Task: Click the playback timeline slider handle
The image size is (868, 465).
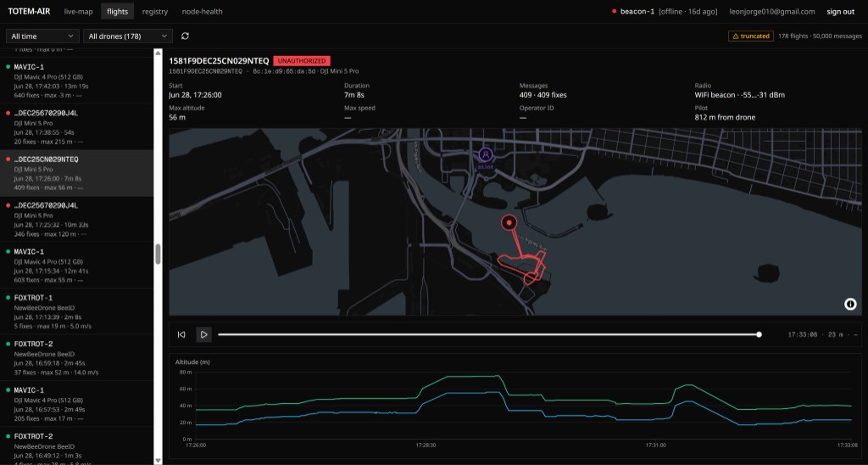Action: click(759, 335)
